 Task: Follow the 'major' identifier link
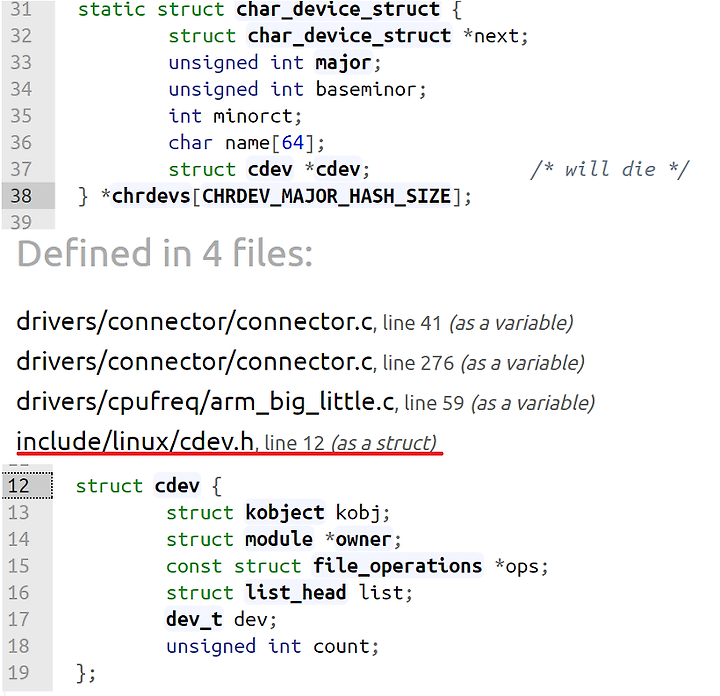pyautogui.click(x=343, y=62)
